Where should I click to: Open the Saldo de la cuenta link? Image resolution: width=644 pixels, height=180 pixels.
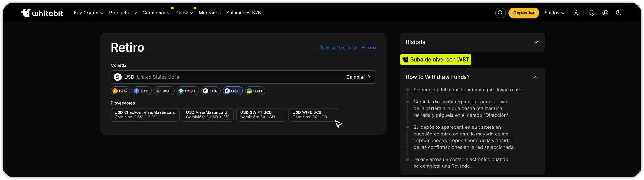click(338, 48)
